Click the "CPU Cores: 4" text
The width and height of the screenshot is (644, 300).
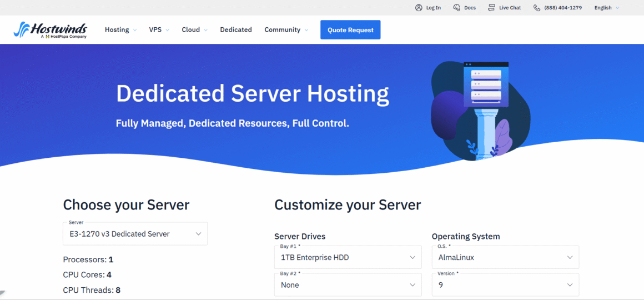[87, 274]
